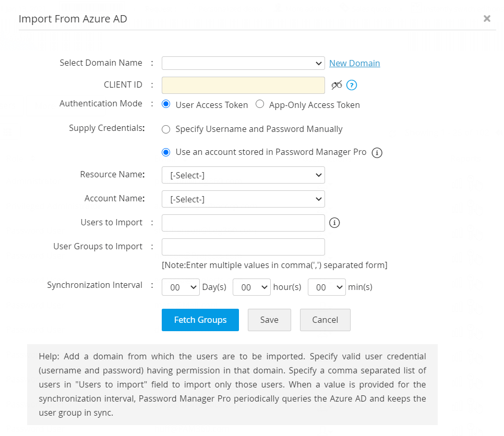Select Use an account stored option
Screen dimensions: 504x436
pyautogui.click(x=166, y=152)
